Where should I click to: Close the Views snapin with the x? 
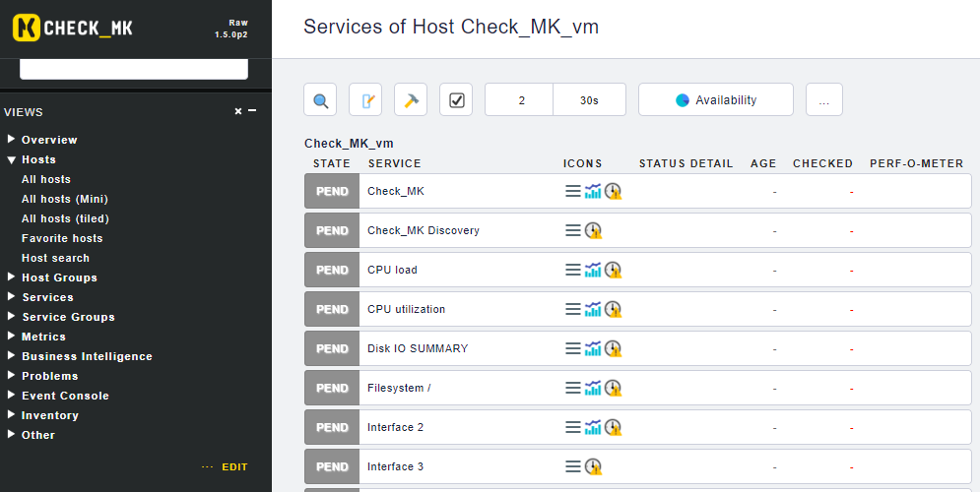[238, 112]
